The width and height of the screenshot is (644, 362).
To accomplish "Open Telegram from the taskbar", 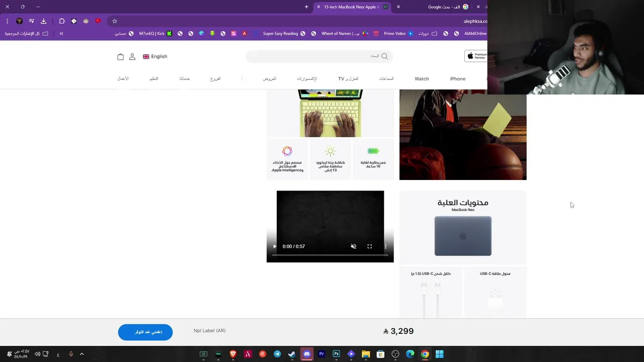I will (x=277, y=354).
